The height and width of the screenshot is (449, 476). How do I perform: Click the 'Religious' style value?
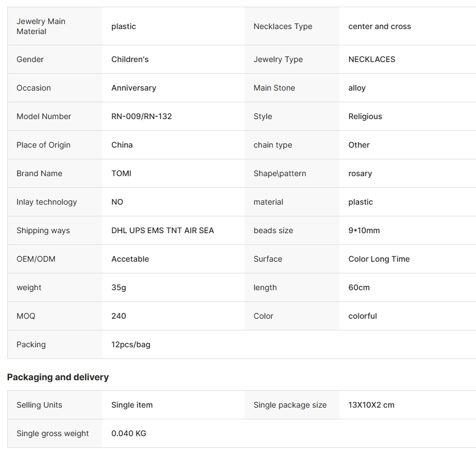pos(365,116)
